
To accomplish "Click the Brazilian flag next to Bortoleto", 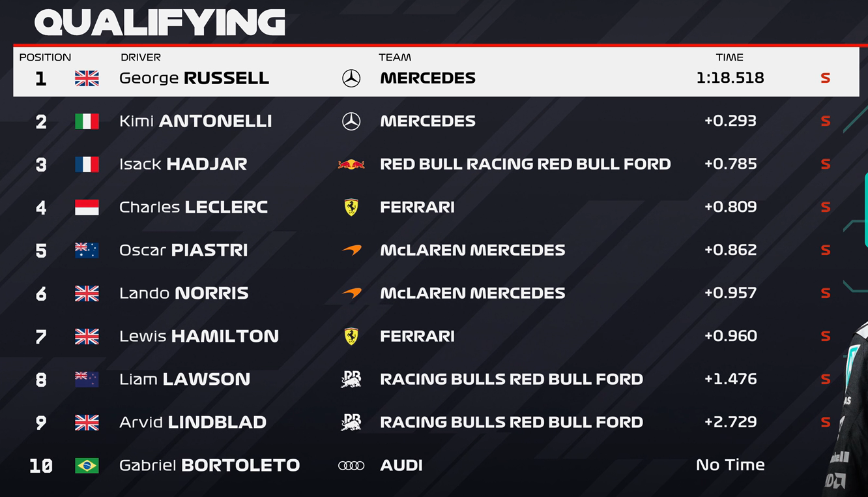I will click(x=87, y=466).
